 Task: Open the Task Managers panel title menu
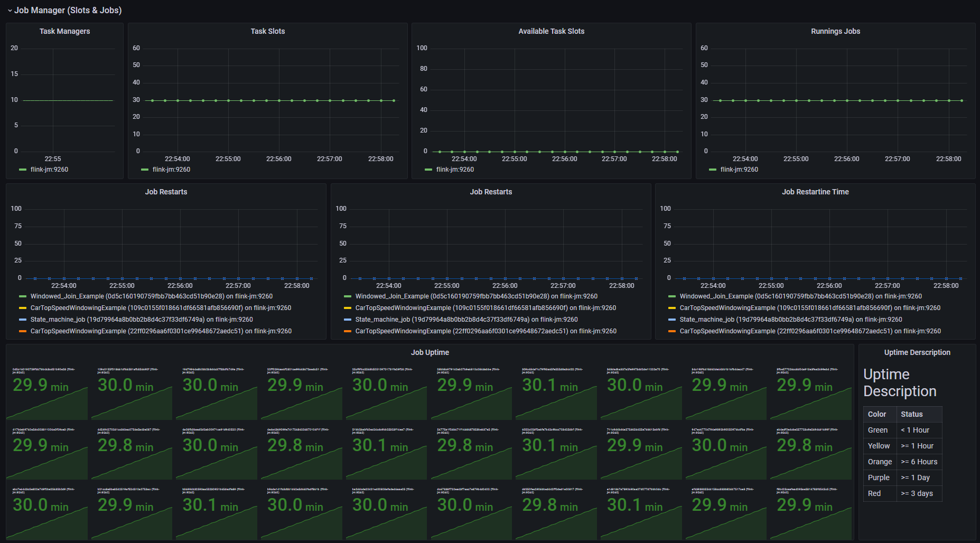[64, 31]
